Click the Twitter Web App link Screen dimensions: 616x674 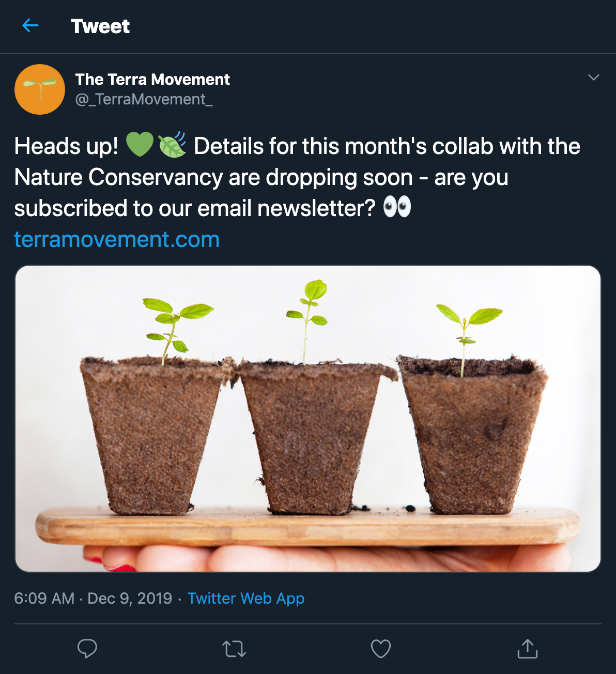point(247,598)
